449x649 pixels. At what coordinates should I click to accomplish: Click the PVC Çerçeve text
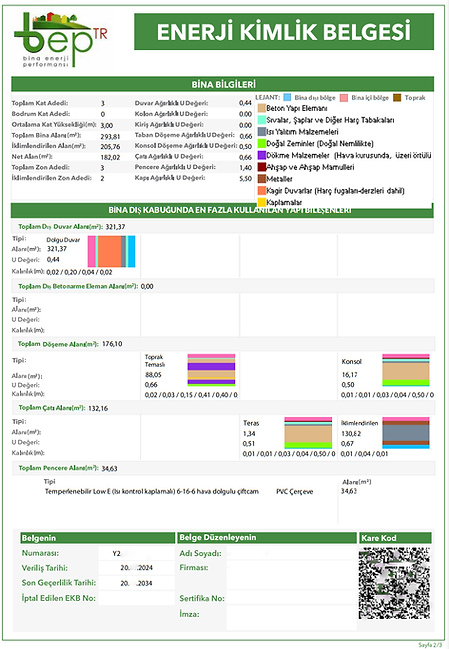[295, 492]
